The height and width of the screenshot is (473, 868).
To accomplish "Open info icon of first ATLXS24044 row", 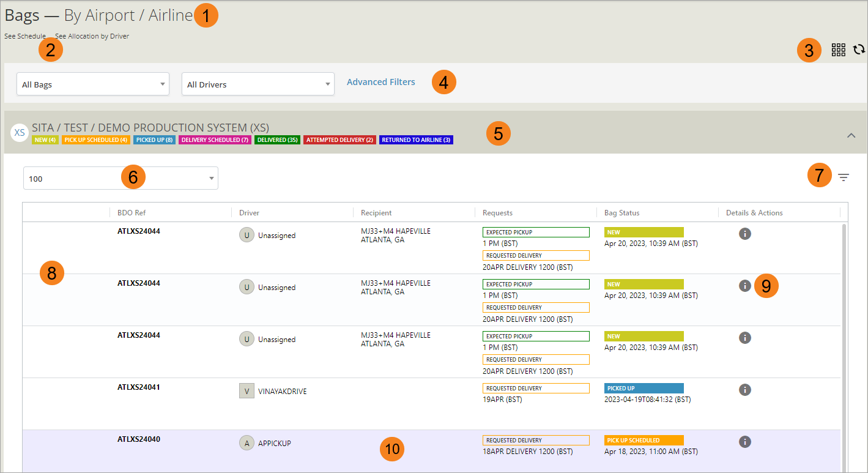I will (x=744, y=233).
